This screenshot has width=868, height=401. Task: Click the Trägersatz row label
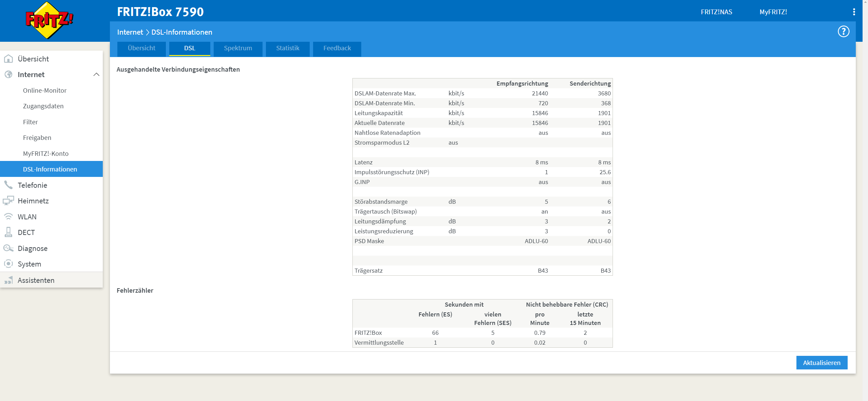click(368, 271)
